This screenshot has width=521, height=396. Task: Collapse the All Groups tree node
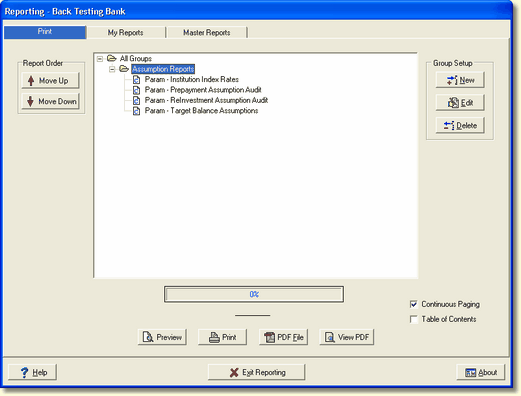point(100,59)
